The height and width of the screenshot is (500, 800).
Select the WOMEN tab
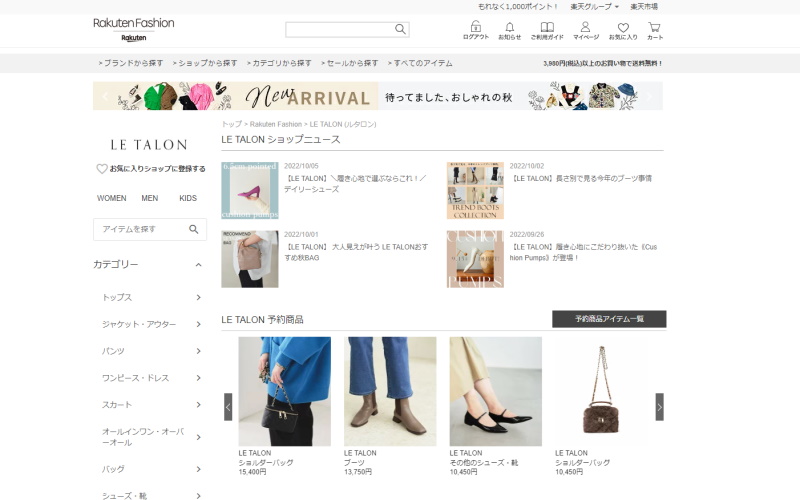coord(111,198)
